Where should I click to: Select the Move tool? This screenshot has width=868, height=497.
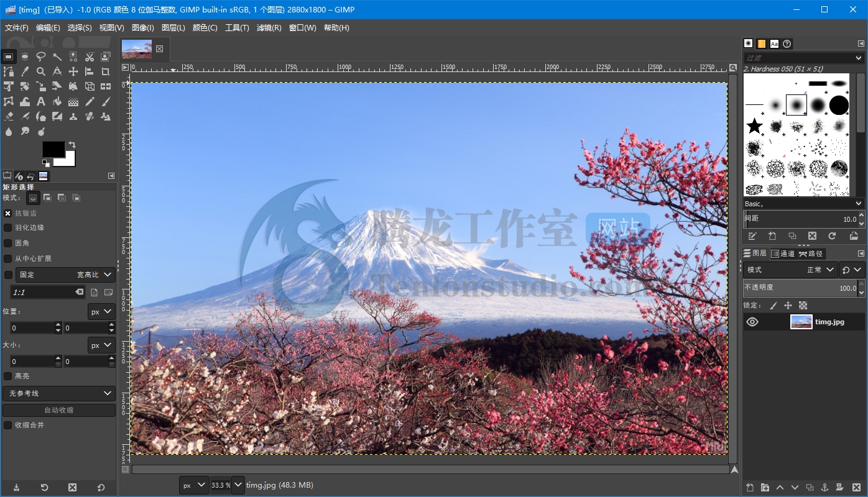pyautogui.click(x=73, y=71)
